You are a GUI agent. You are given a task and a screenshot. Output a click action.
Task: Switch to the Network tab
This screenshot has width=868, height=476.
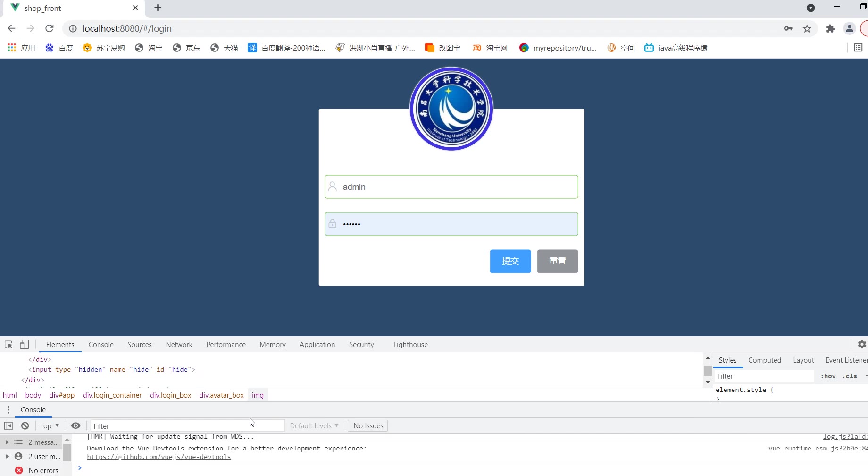coord(179,345)
